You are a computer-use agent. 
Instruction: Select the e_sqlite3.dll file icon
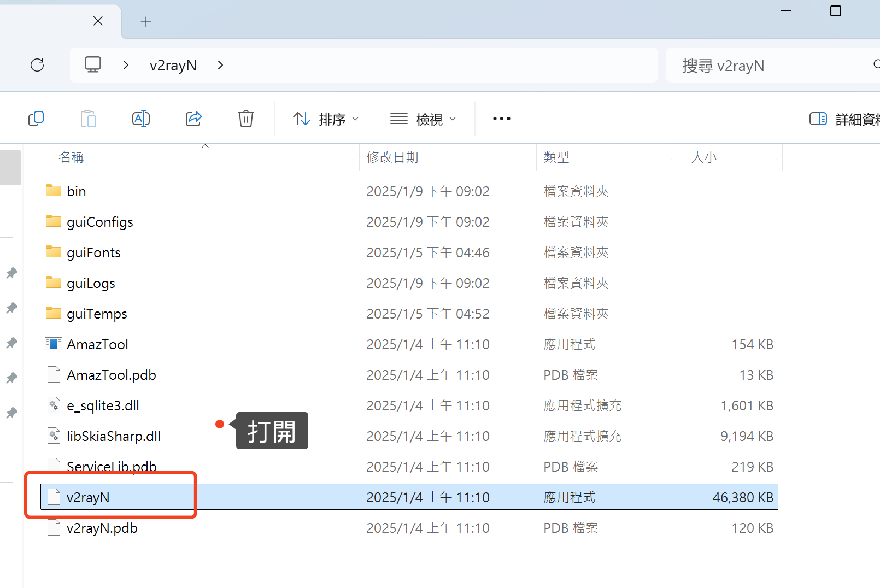(54, 405)
